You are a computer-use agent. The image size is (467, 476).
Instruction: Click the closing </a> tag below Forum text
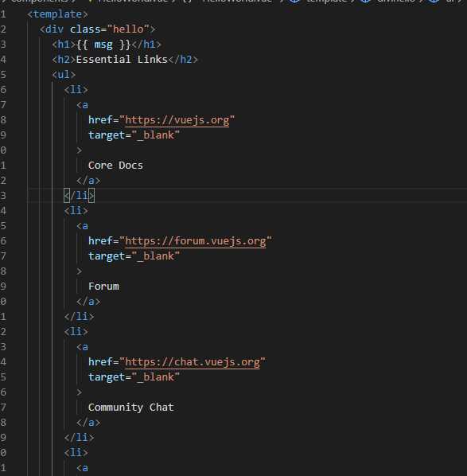(88, 302)
